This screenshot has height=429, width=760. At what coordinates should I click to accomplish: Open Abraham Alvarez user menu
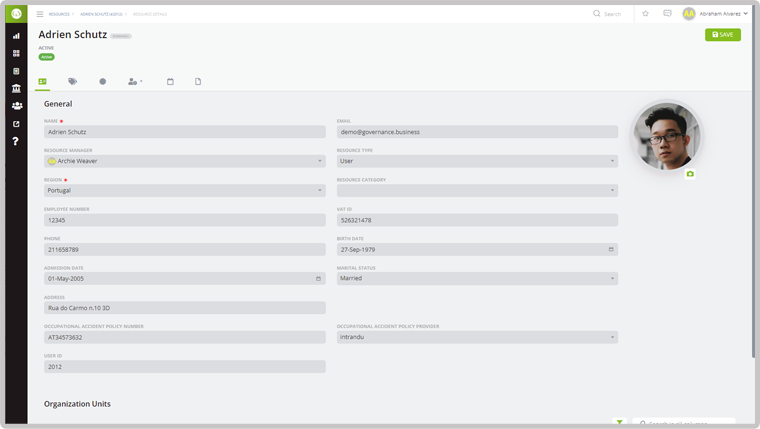pyautogui.click(x=716, y=14)
